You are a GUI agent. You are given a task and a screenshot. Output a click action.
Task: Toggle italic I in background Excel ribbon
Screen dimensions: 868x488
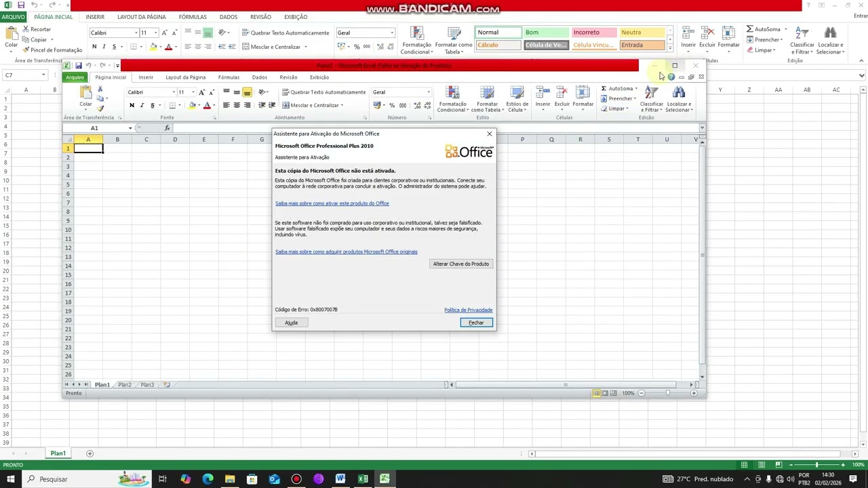104,47
